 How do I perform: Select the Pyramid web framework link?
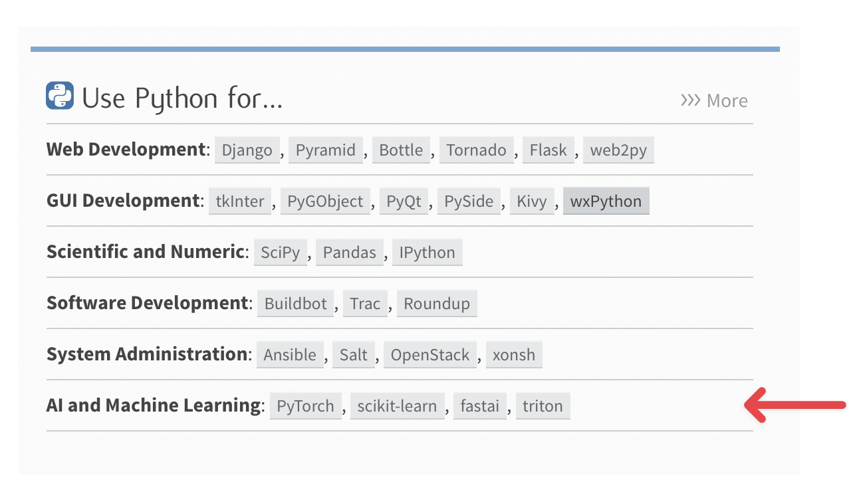(326, 150)
